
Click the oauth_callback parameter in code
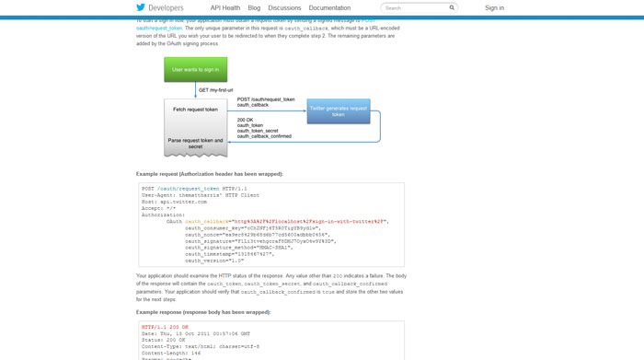pyautogui.click(x=207, y=222)
